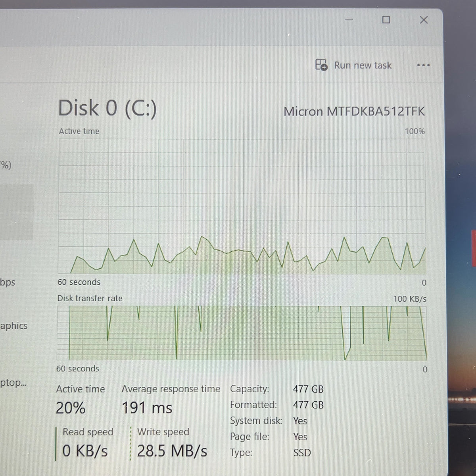476x476 pixels.
Task: Click the Capacity 477 GB value
Action: tap(308, 389)
